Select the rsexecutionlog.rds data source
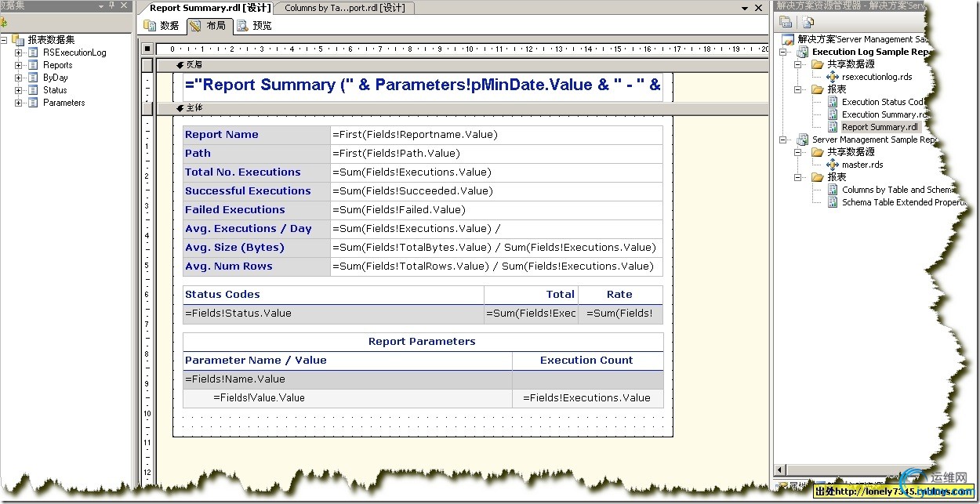980x504 pixels. (x=877, y=78)
